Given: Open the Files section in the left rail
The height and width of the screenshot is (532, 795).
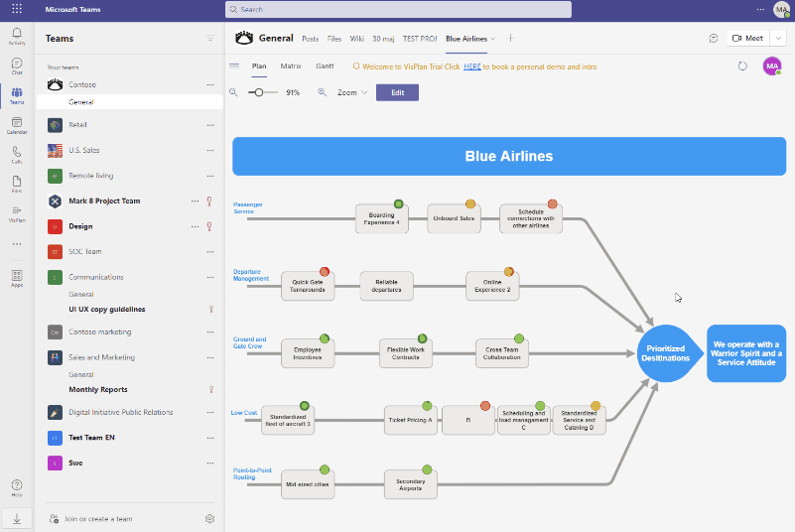Looking at the screenshot, I should tap(17, 184).
